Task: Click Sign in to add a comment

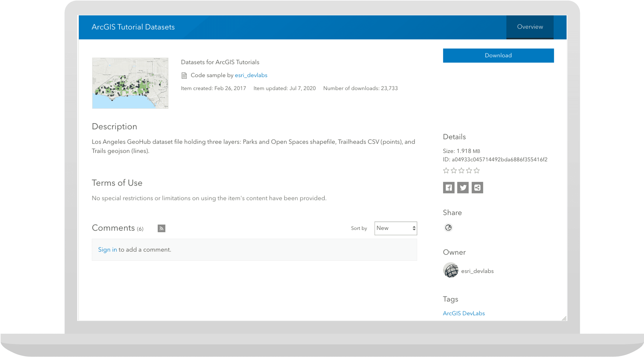Action: click(x=107, y=250)
